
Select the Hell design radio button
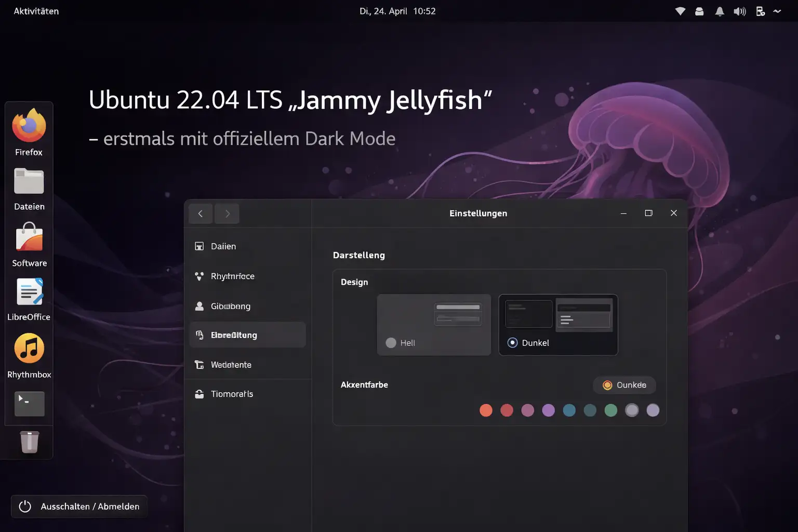point(391,343)
